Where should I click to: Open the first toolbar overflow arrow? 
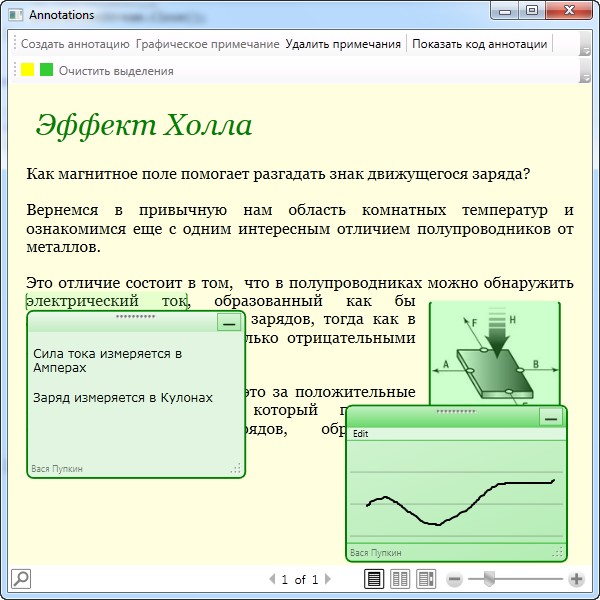point(585,44)
